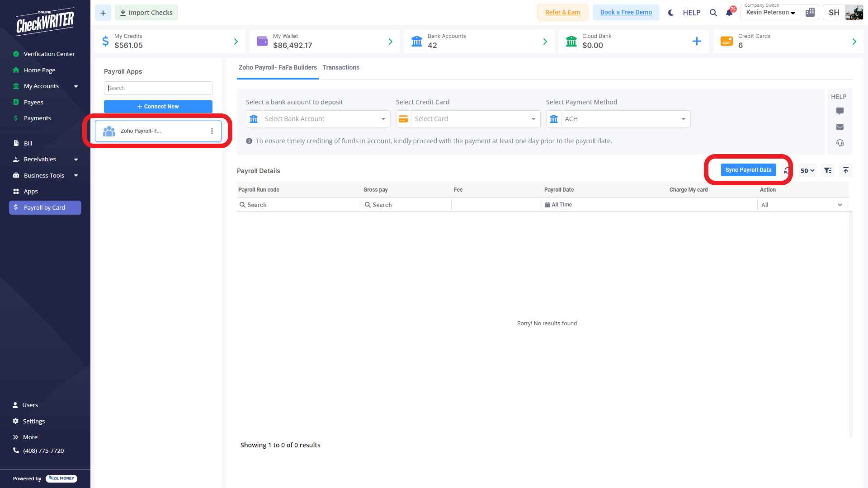Click Payroll Apps search field
This screenshot has height=488, width=868.
coord(158,88)
